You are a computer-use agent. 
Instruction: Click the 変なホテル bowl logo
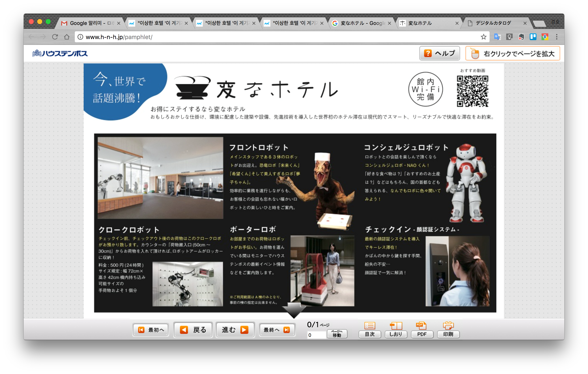click(x=193, y=87)
